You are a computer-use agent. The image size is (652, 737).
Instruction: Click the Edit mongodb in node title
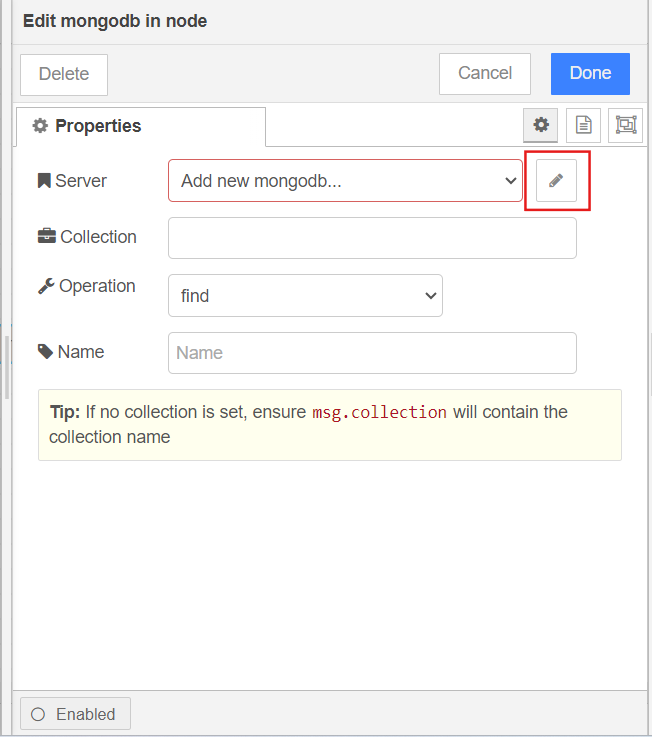pyautogui.click(x=115, y=21)
